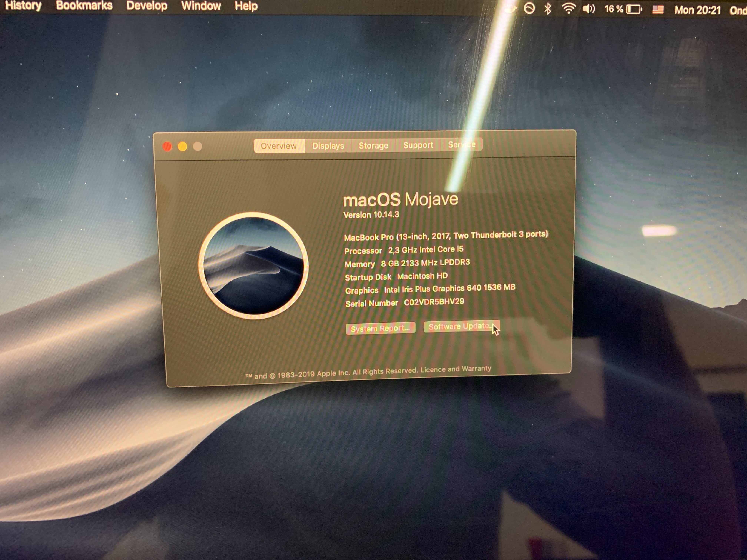Click the macOS Mojave desert logo image
This screenshot has width=747, height=560.
(253, 265)
